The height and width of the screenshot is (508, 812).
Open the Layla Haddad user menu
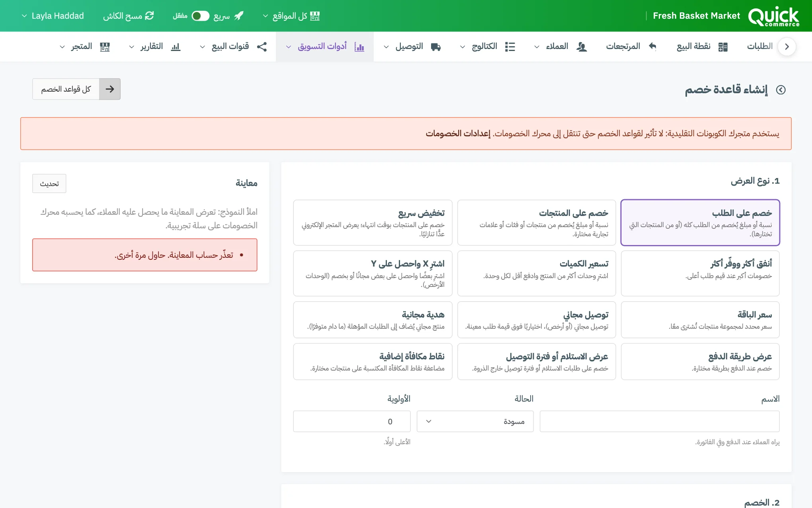tap(53, 16)
